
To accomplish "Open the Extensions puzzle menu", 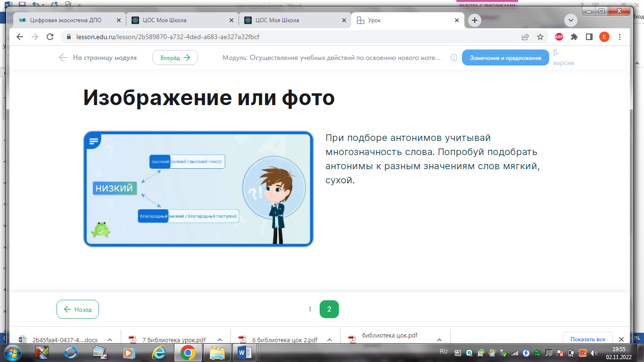I will pos(574,37).
